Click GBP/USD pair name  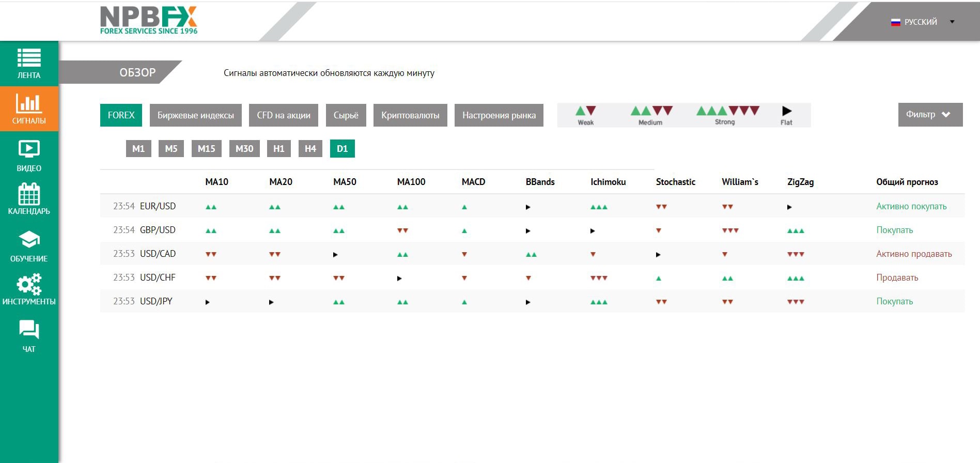(x=158, y=230)
